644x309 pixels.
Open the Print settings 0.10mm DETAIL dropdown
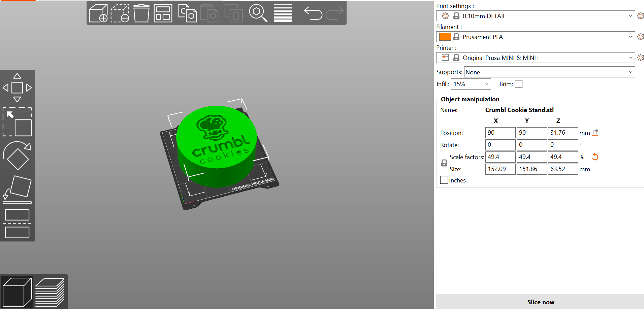[536, 16]
